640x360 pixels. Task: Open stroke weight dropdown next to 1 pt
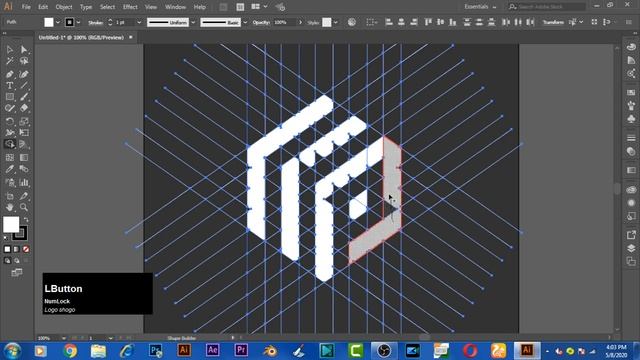139,22
